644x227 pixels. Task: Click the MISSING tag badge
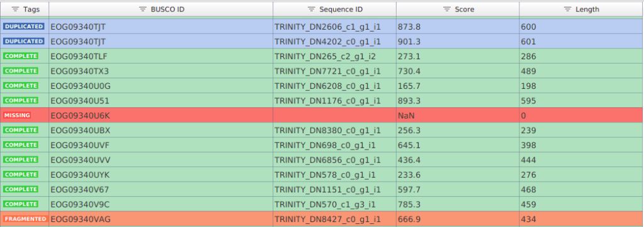click(17, 115)
